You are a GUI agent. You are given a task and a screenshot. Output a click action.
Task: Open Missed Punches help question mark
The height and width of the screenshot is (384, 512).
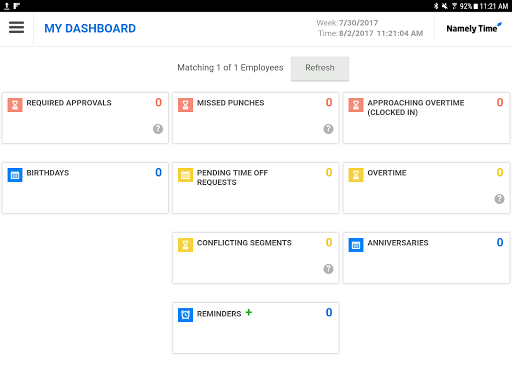click(x=328, y=129)
